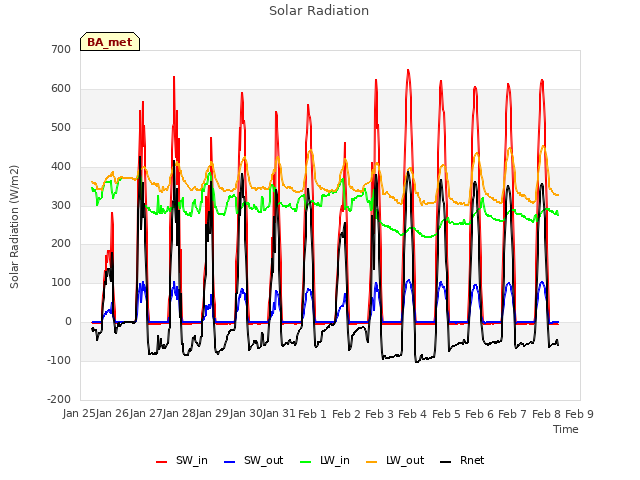Toggle LW_in series in legend
640x480 pixels.
(324, 461)
